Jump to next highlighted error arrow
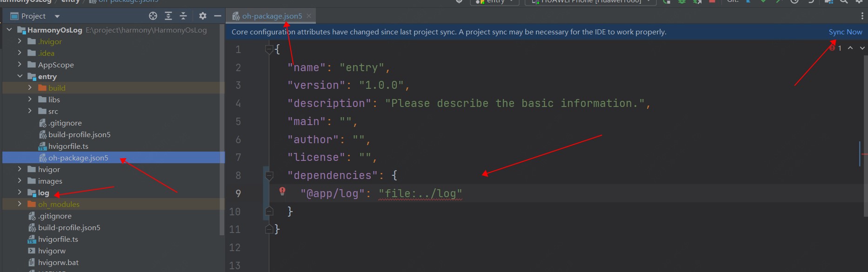 point(862,48)
